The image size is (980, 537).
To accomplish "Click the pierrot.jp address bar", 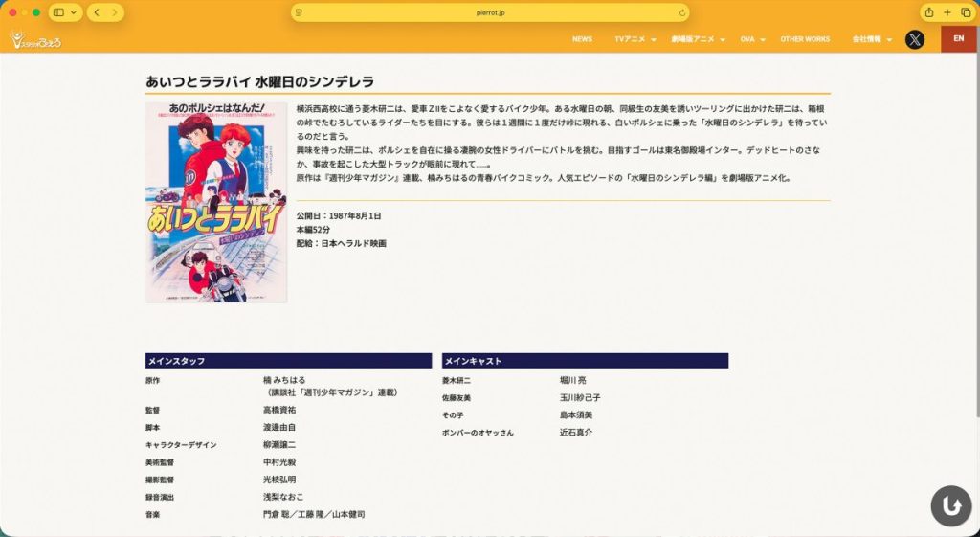I will tap(490, 12).
